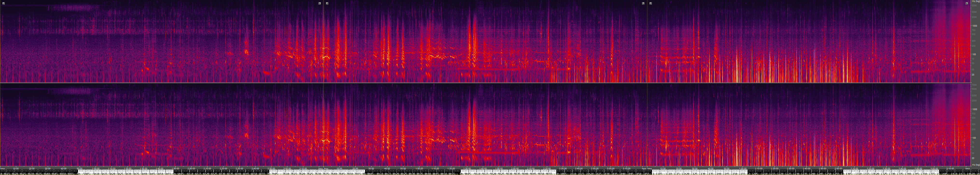Click the fade-out handle of the third clip

click(967, 3)
